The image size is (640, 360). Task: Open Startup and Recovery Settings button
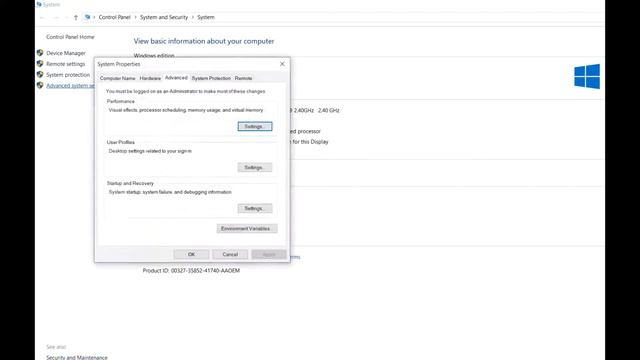coord(255,208)
